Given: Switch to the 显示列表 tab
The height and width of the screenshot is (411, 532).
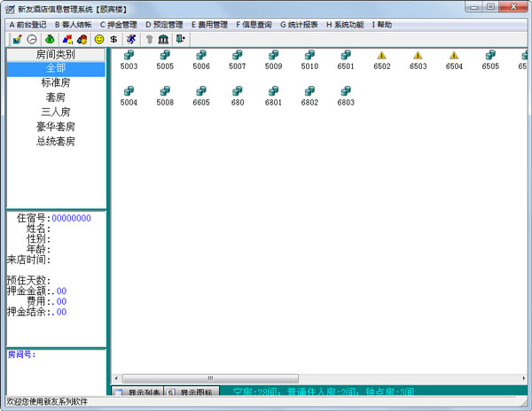Looking at the screenshot, I should (x=137, y=391).
